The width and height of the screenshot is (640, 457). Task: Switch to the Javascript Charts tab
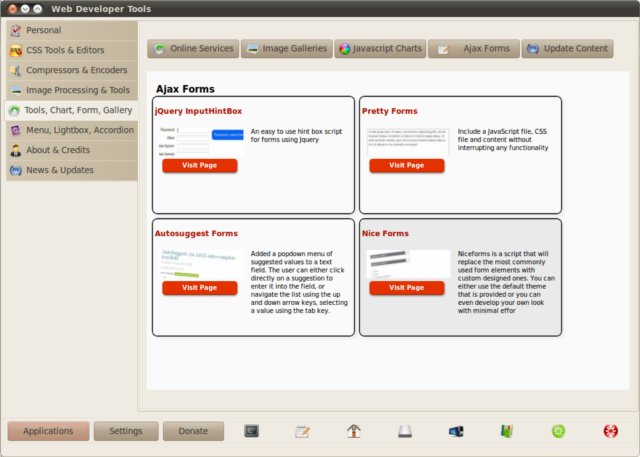[x=380, y=49]
